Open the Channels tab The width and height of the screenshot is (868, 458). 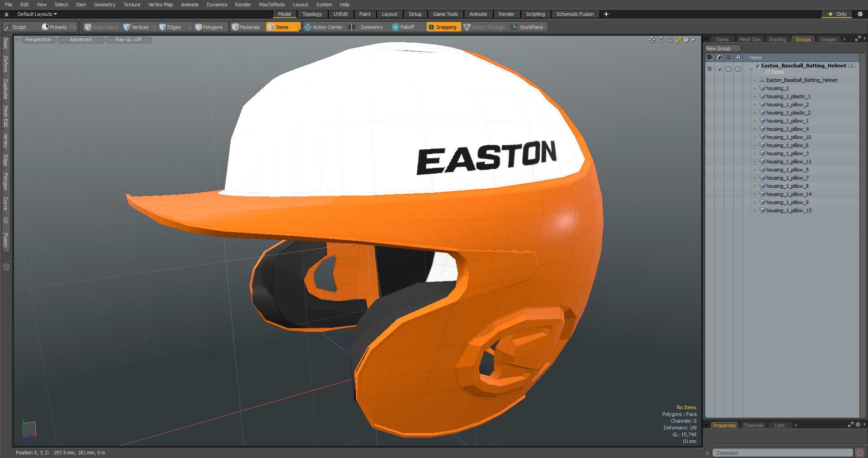coord(753,425)
